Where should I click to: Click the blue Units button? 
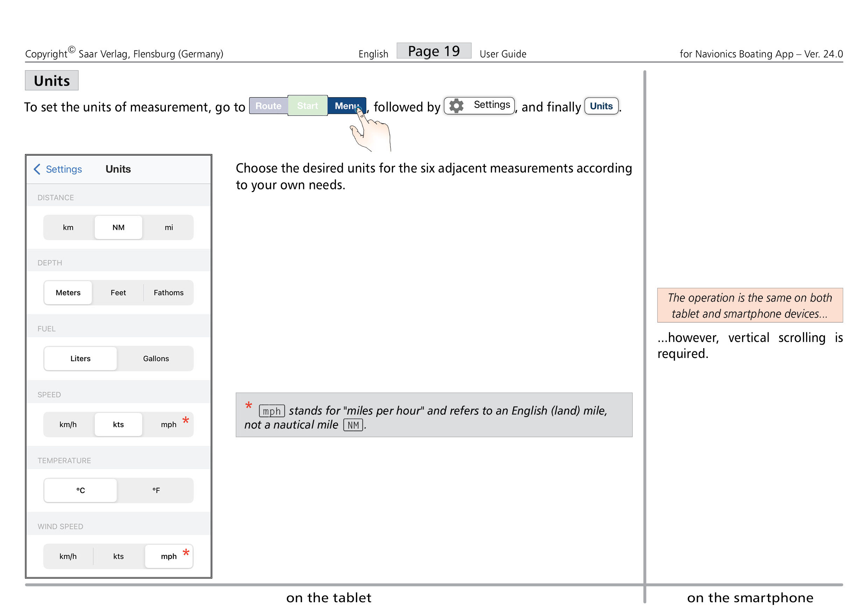601,106
